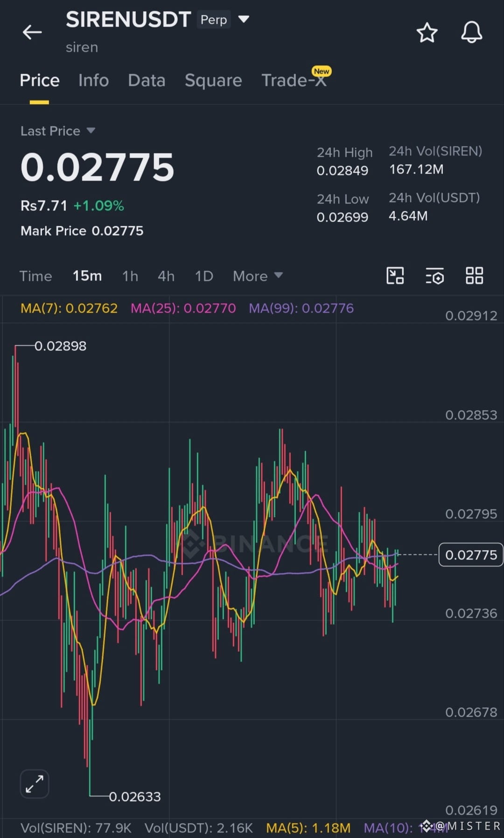
Task: Open price alerts via bell icon
Action: pos(471,32)
